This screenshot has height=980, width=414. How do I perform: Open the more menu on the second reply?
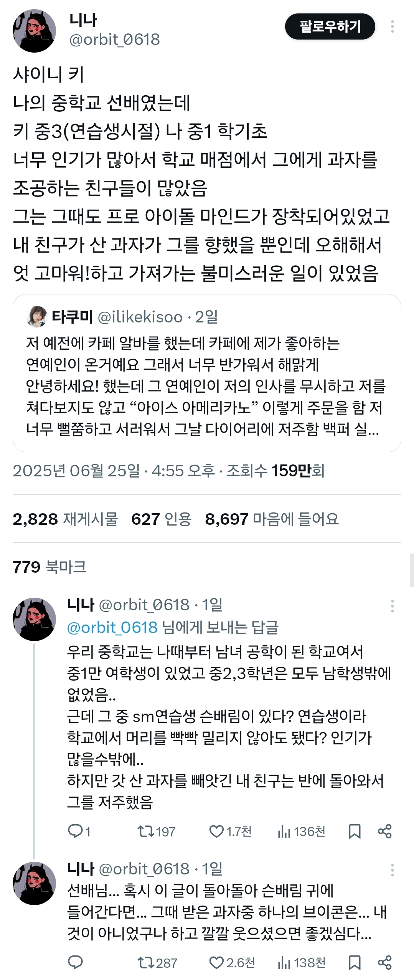click(392, 870)
